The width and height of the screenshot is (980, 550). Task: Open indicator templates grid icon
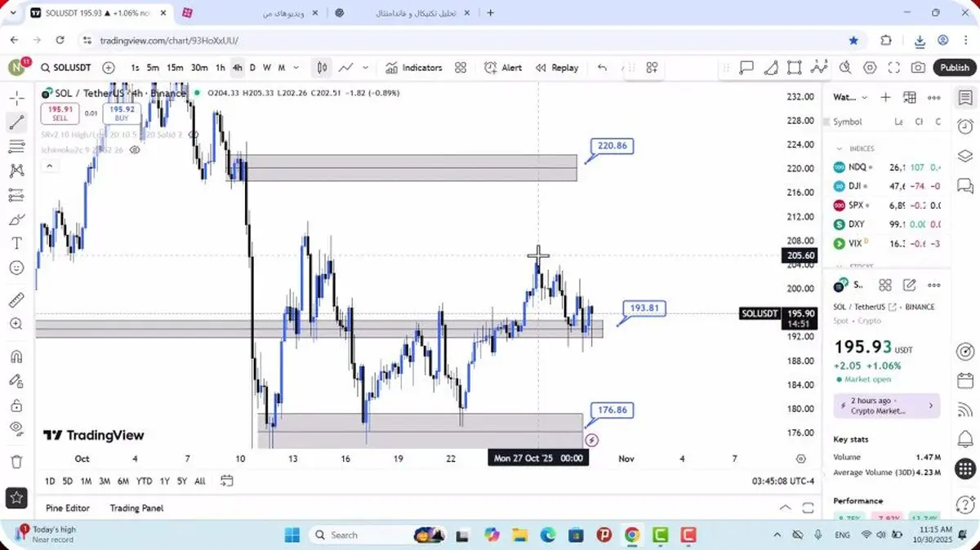point(461,68)
